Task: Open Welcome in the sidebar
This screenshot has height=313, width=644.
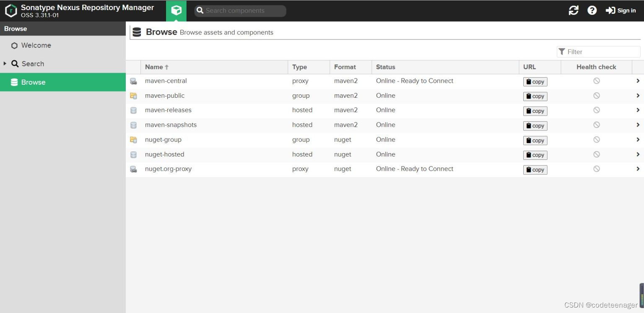Action: (63, 45)
